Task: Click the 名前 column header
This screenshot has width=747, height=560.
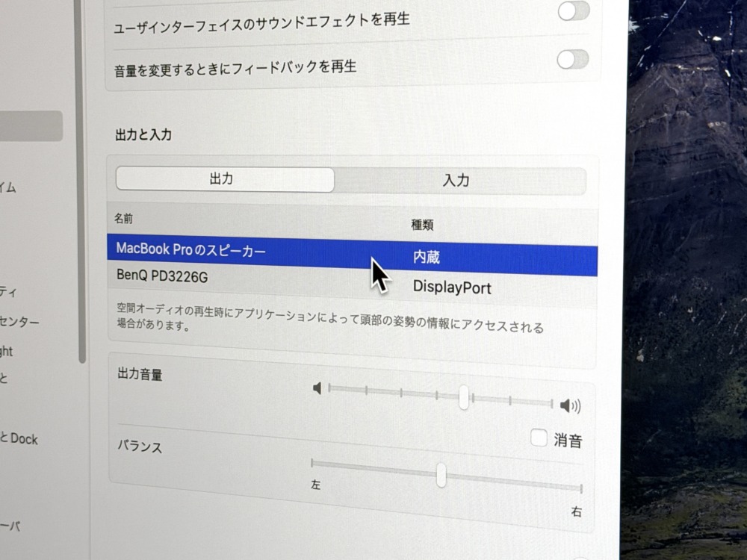Action: tap(124, 219)
